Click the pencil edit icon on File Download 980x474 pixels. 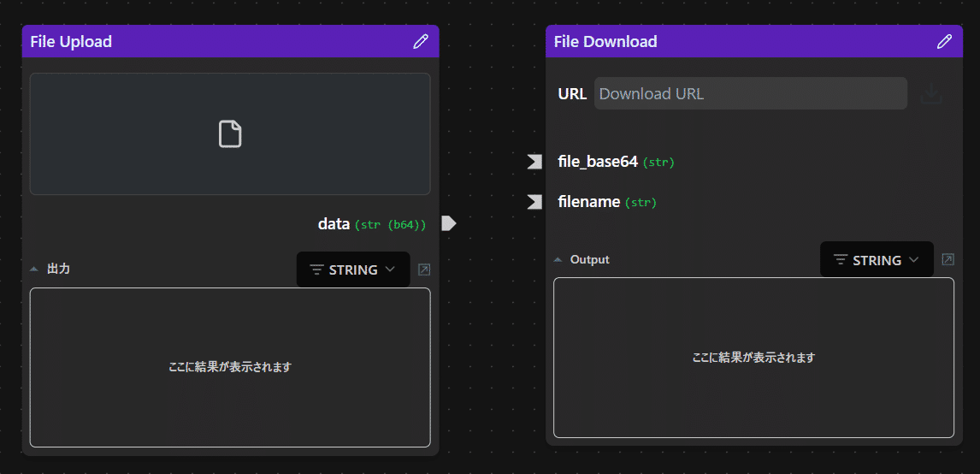tap(944, 41)
